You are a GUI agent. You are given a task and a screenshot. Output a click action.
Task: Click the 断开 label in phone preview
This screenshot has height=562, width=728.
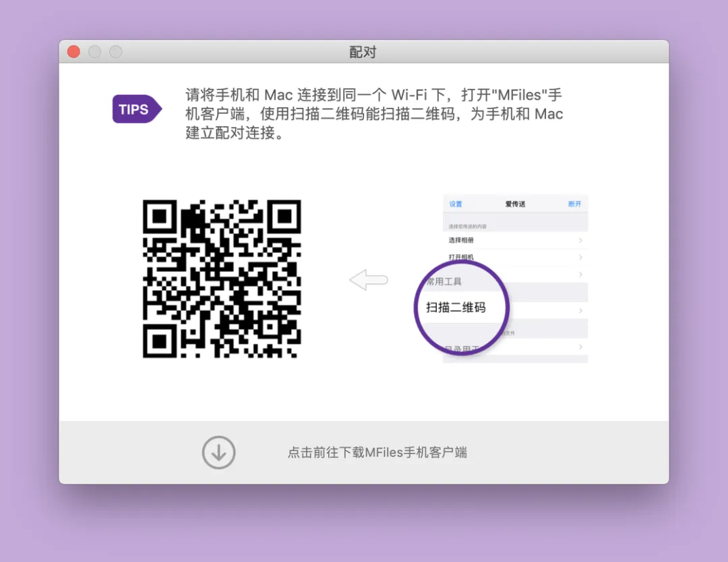click(x=574, y=204)
